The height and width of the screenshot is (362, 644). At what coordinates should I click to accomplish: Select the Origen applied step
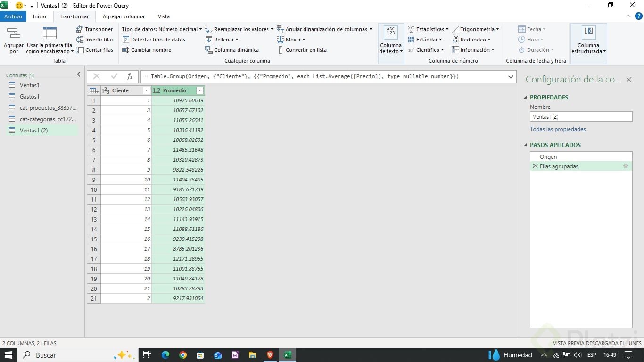(x=581, y=157)
